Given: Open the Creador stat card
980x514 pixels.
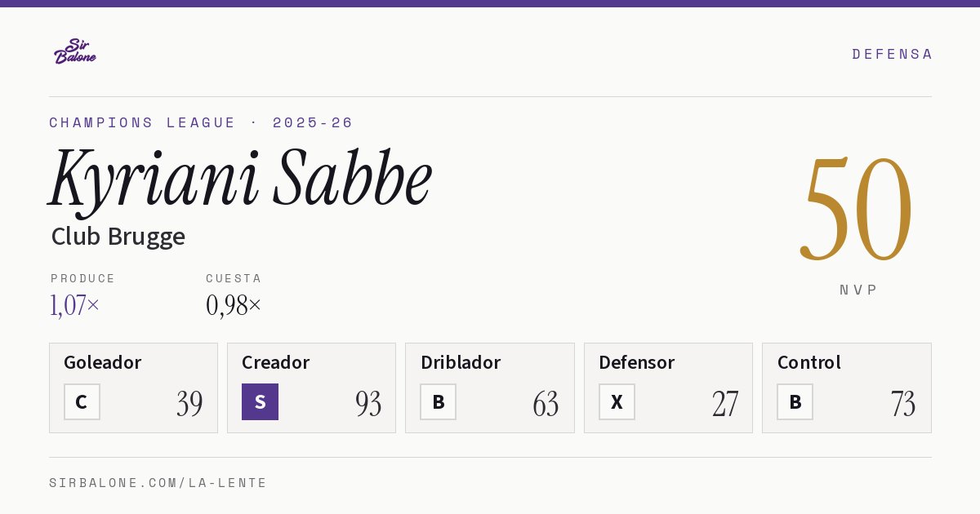Looking at the screenshot, I should pyautogui.click(x=311, y=388).
